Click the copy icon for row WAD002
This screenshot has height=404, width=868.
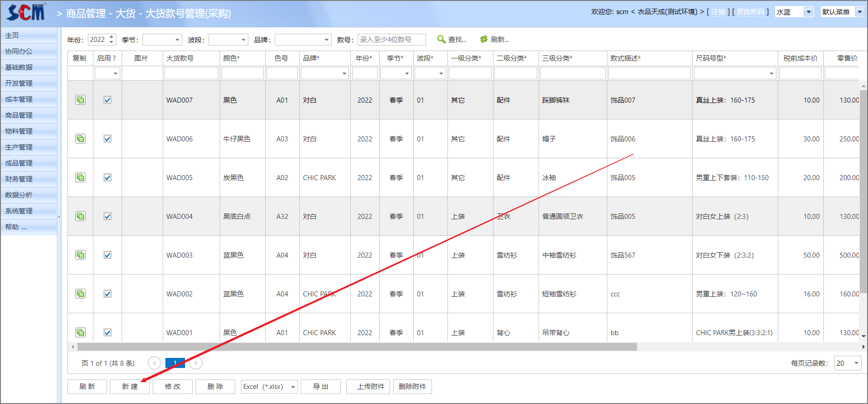tap(80, 294)
